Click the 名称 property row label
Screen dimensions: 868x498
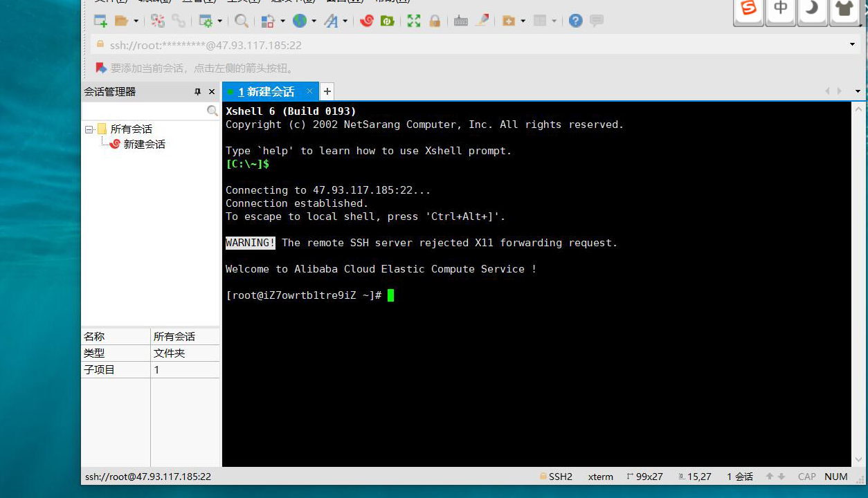coord(94,337)
